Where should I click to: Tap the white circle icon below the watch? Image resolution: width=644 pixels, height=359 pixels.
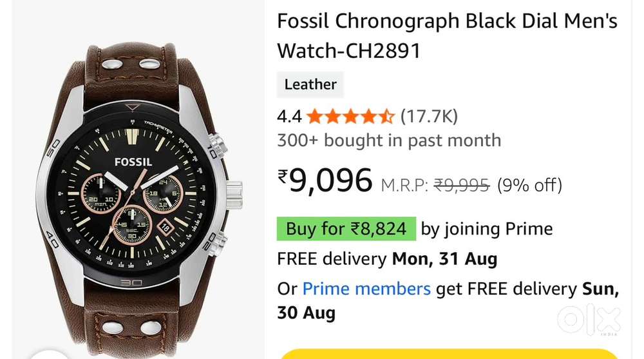[x=50, y=354]
